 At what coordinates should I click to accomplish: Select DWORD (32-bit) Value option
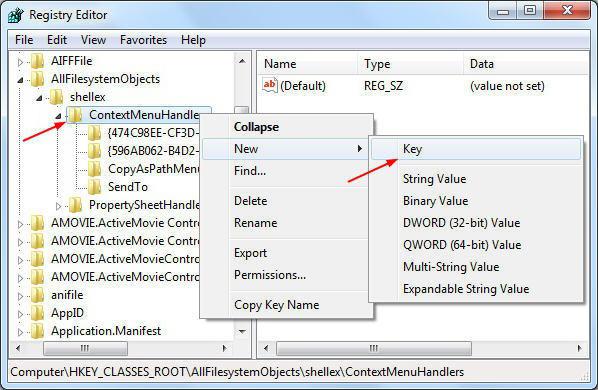coord(476,223)
